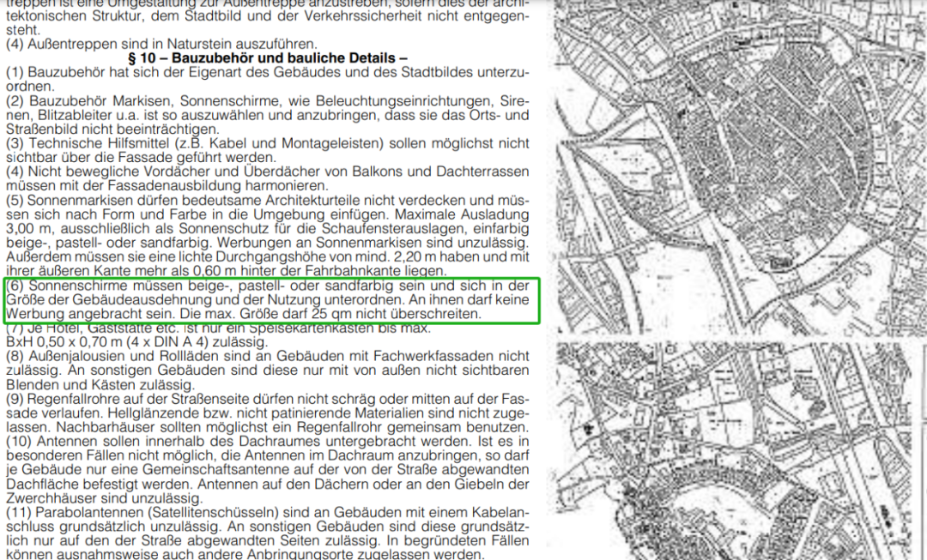Click paragraph (7) about "Speisekartenkasten"

(x=219, y=334)
